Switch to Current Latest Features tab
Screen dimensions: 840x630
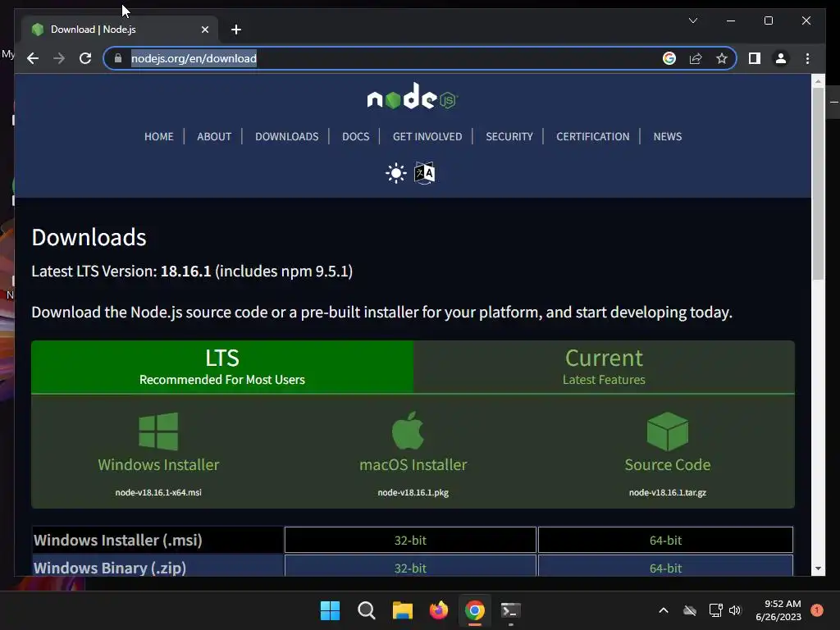click(x=604, y=367)
